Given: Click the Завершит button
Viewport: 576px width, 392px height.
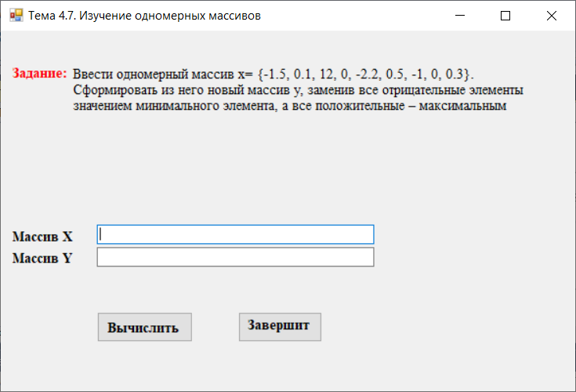Looking at the screenshot, I should coord(280,327).
